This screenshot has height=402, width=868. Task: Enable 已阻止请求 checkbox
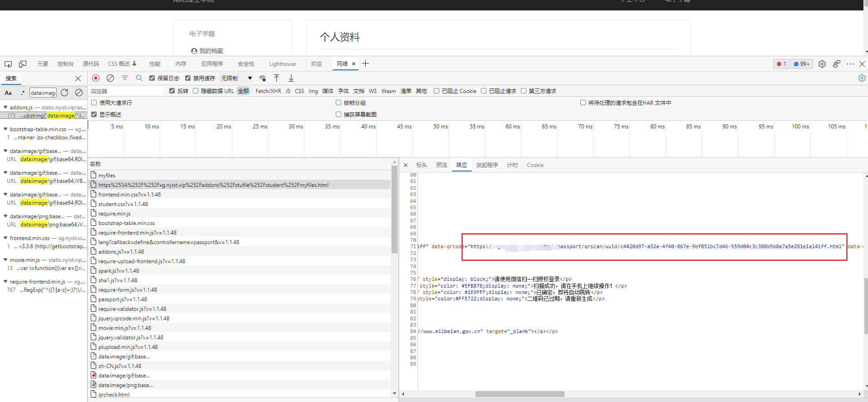484,91
